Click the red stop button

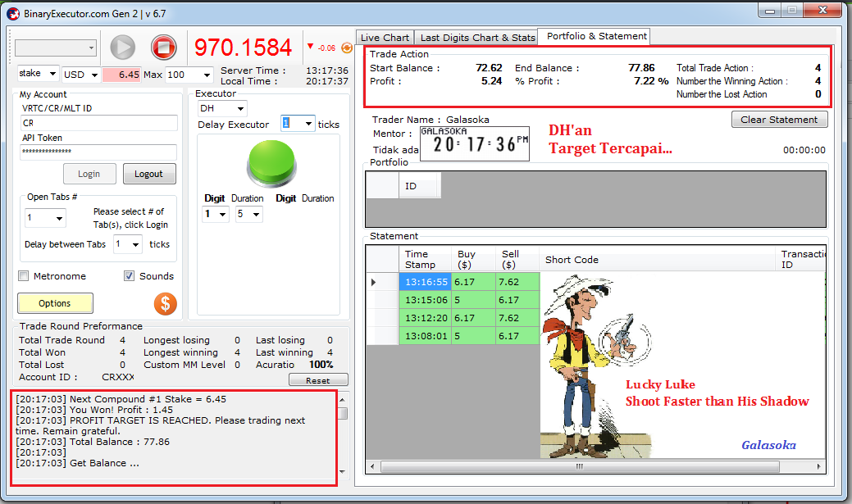click(x=163, y=48)
